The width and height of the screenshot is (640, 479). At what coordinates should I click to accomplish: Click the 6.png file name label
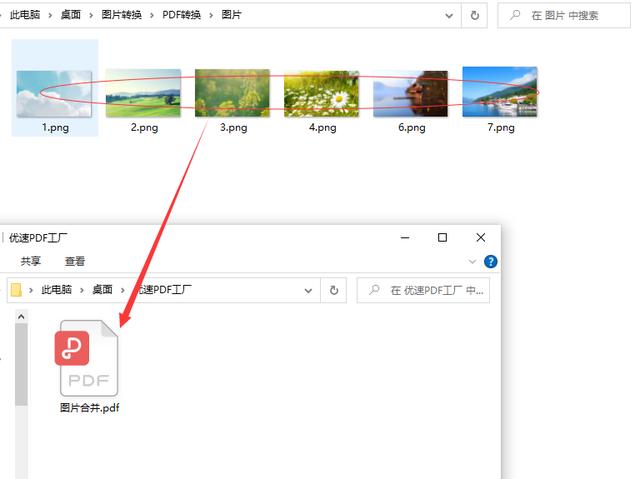point(412,128)
